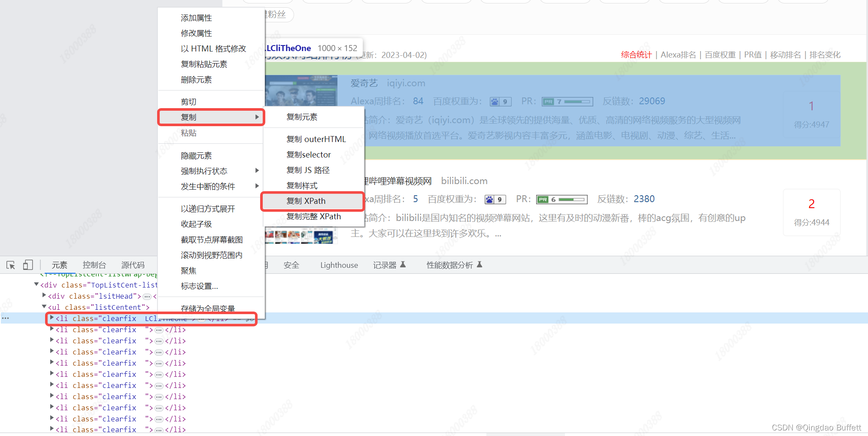Select 截取节点屏幕截图
This screenshot has height=436, width=868.
tap(211, 240)
